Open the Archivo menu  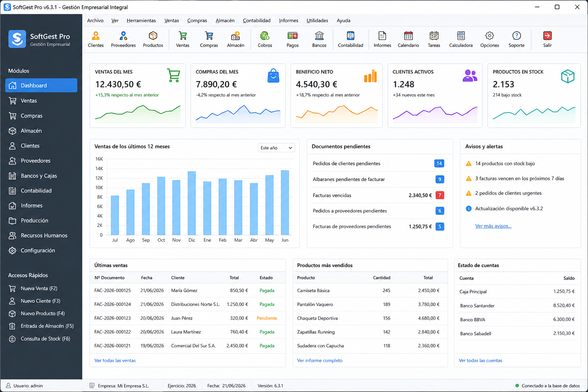95,21
